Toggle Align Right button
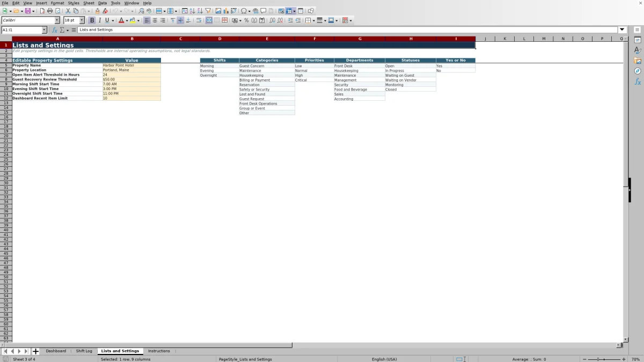The width and height of the screenshot is (644, 362). (163, 20)
